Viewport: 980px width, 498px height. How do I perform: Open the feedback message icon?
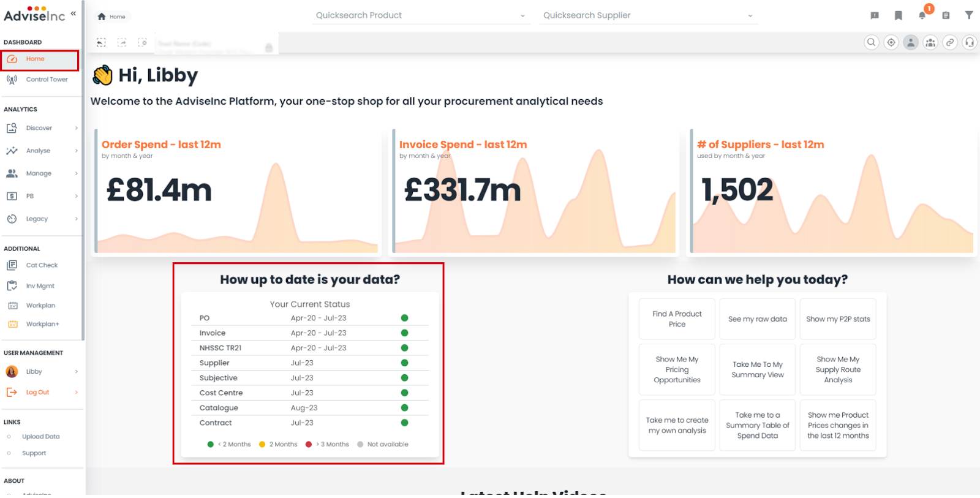875,15
